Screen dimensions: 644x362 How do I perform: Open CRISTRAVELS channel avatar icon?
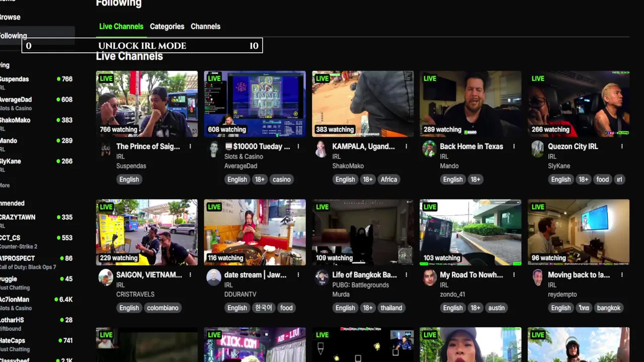106,278
